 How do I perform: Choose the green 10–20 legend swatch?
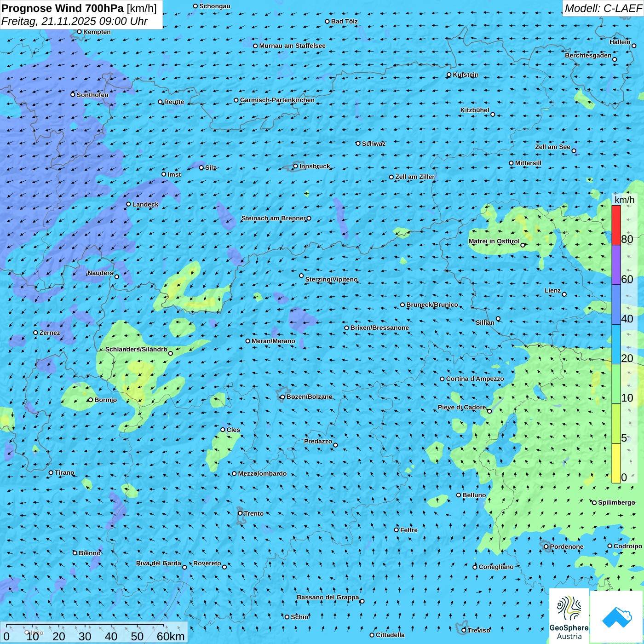[x=616, y=384]
